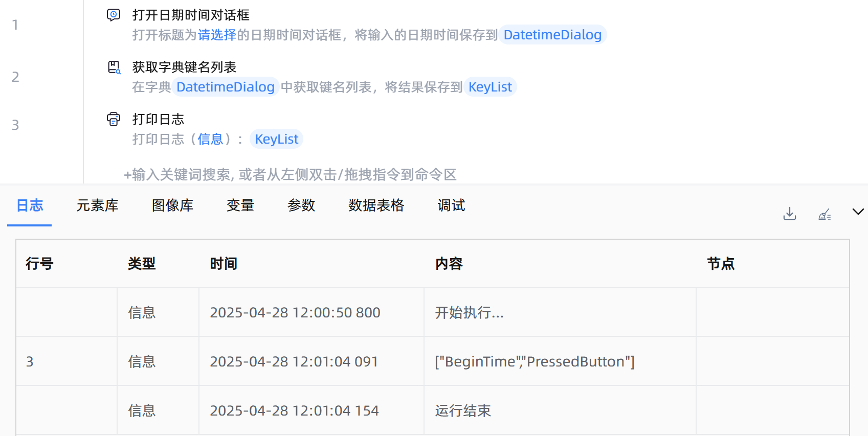Click the KeyList variable in print log step

(x=276, y=139)
